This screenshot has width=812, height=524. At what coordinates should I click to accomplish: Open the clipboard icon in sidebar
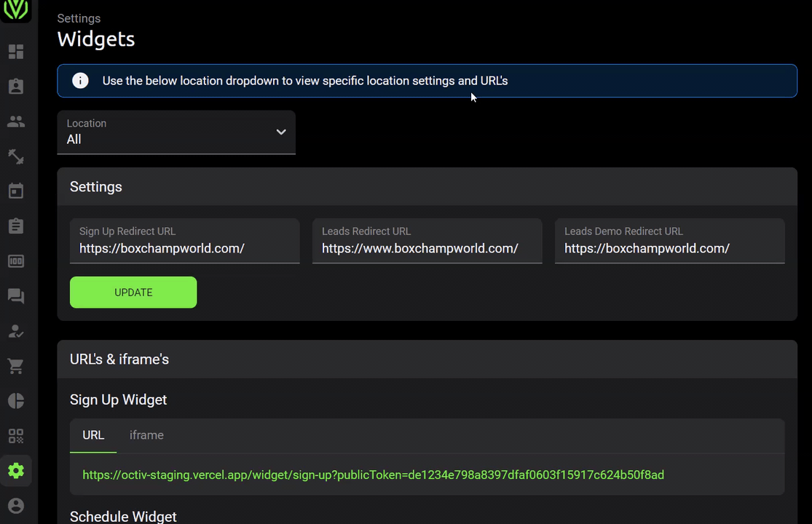[16, 226]
